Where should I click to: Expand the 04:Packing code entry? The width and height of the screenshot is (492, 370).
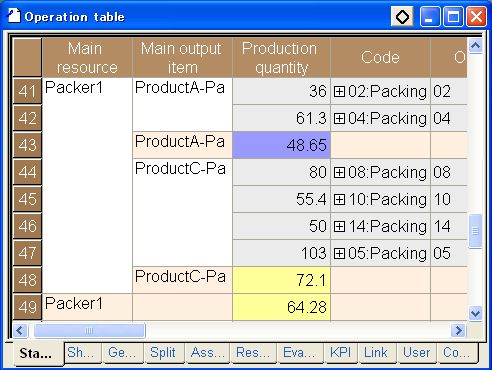339,118
